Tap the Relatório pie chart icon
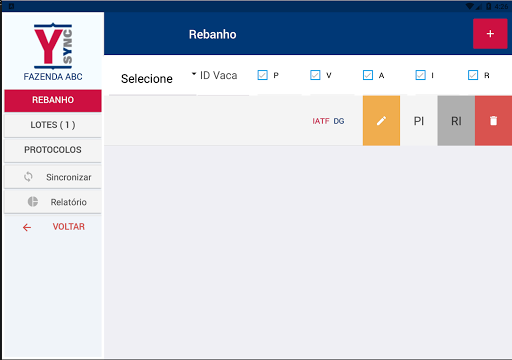 tap(33, 202)
